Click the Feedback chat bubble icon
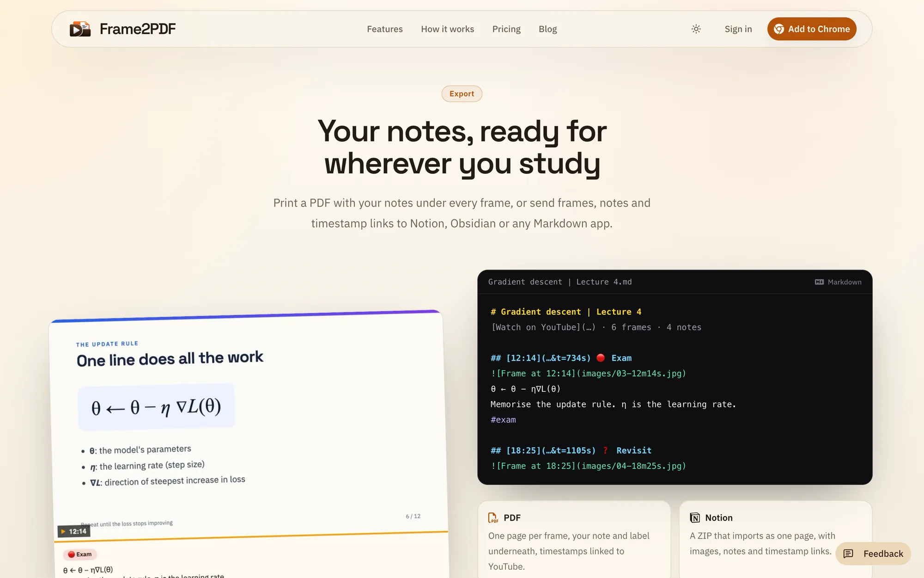The width and height of the screenshot is (924, 578). click(848, 554)
